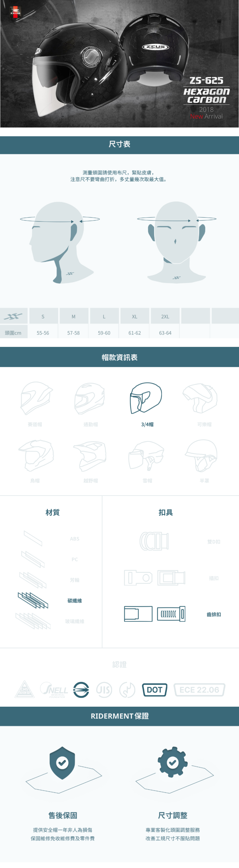Click the 提供安全帽一年非人為損傷 warranty text
239x868 pixels.
(x=62, y=830)
